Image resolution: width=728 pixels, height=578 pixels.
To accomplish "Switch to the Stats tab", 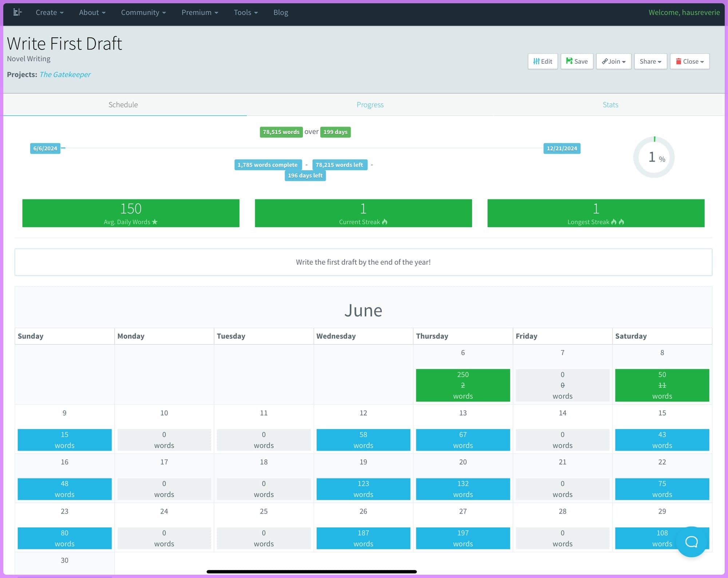I will coord(610,105).
